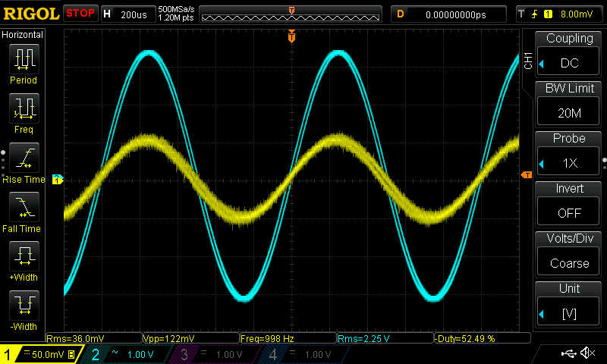Image resolution: width=607 pixels, height=364 pixels.
Task: Select the Freq measurement icon
Action: point(24,108)
